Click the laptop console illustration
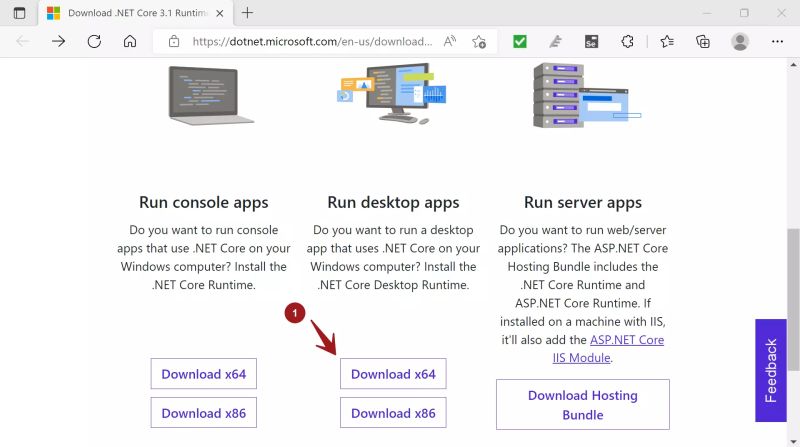 (210, 95)
